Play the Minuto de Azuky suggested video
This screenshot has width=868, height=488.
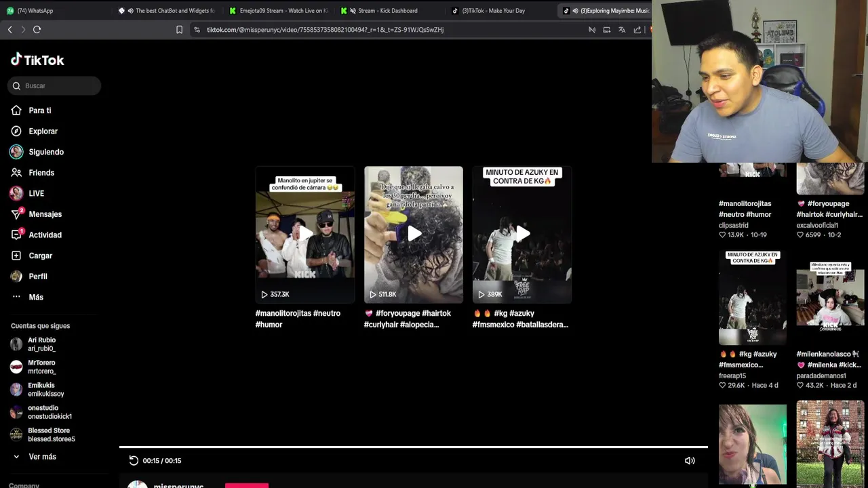click(x=522, y=235)
